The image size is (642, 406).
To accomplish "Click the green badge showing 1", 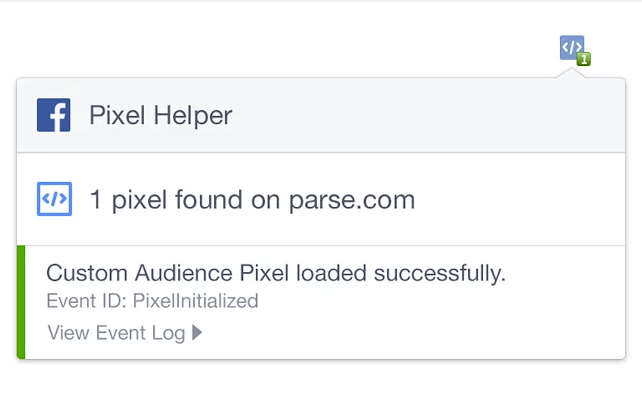I will tap(584, 59).
